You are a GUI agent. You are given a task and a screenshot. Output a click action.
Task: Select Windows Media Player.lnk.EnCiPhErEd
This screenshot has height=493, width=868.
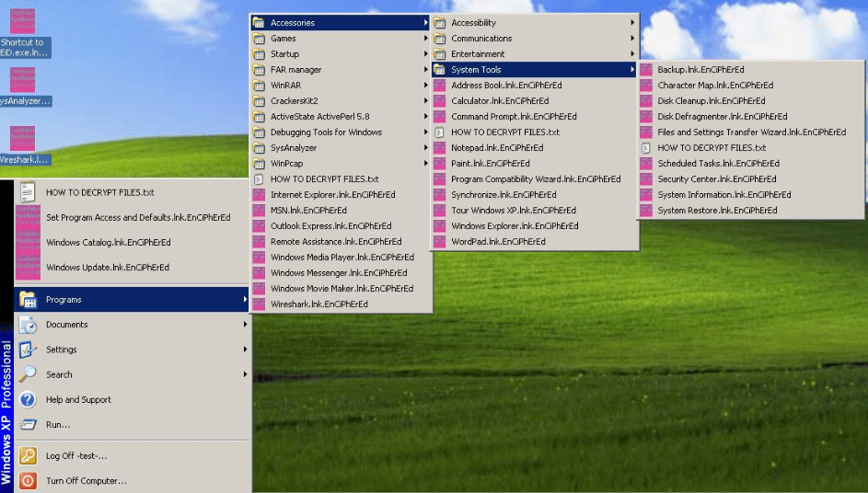(x=341, y=258)
